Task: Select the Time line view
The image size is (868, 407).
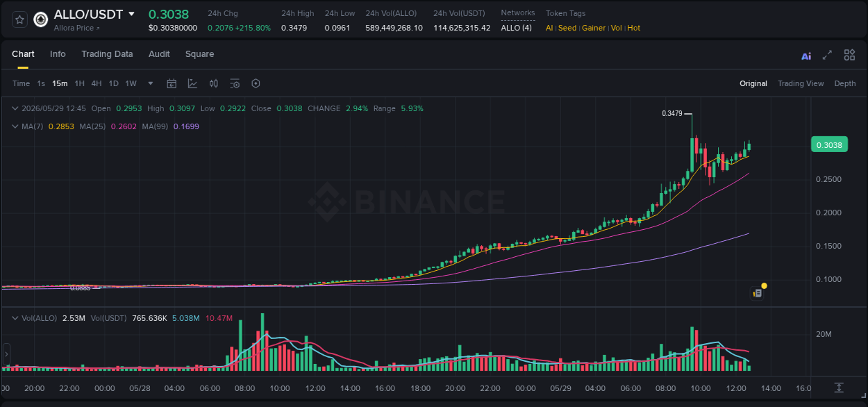Action: pos(21,83)
